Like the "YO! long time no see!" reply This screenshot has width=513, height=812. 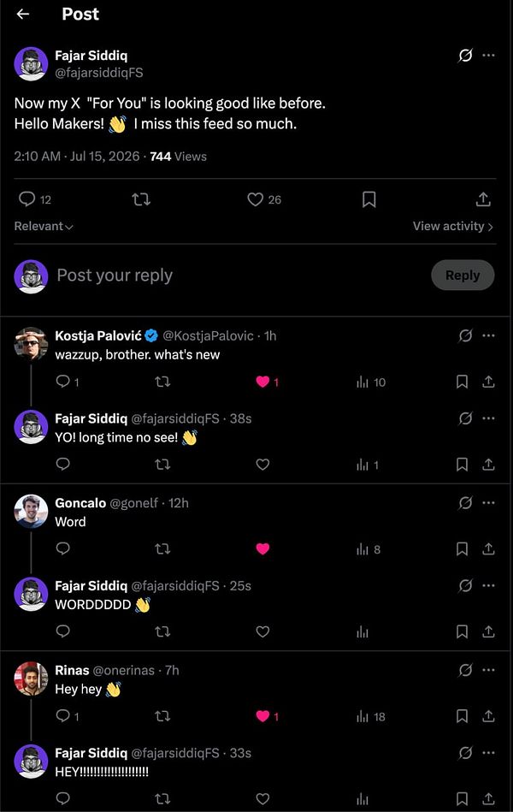(x=263, y=465)
